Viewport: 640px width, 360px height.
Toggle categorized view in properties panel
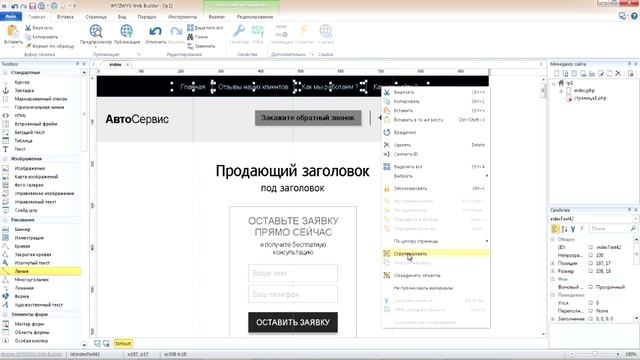(555, 229)
